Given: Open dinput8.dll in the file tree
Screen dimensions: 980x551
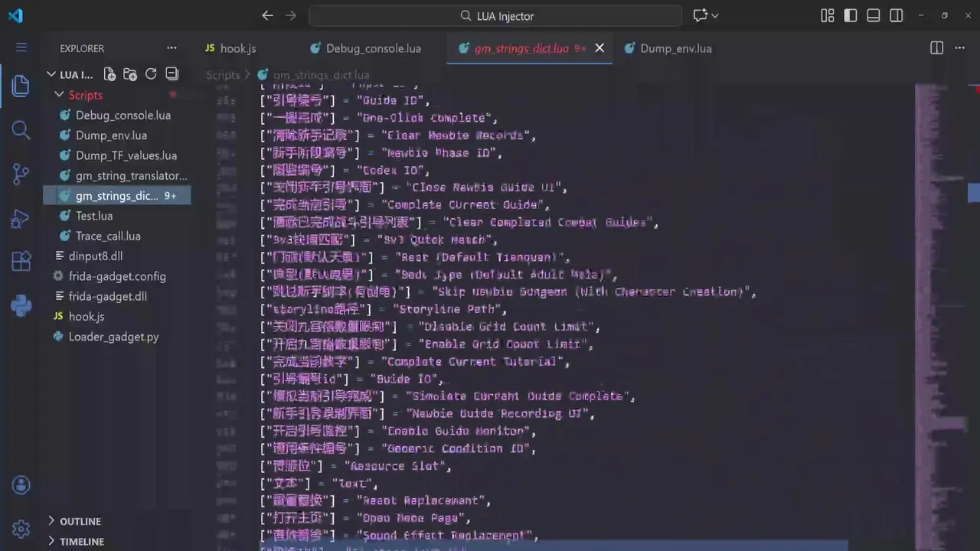Looking at the screenshot, I should (x=117, y=256).
